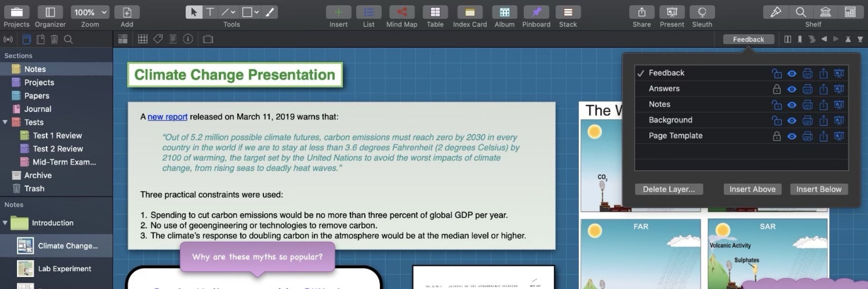Select the Shape rectangle tool
The width and height of the screenshot is (868, 289).
(x=247, y=12)
